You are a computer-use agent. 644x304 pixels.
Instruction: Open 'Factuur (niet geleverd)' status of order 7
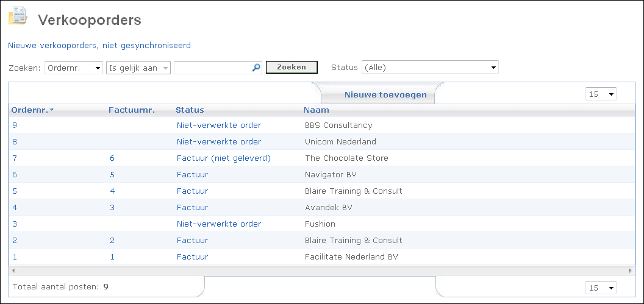click(224, 158)
